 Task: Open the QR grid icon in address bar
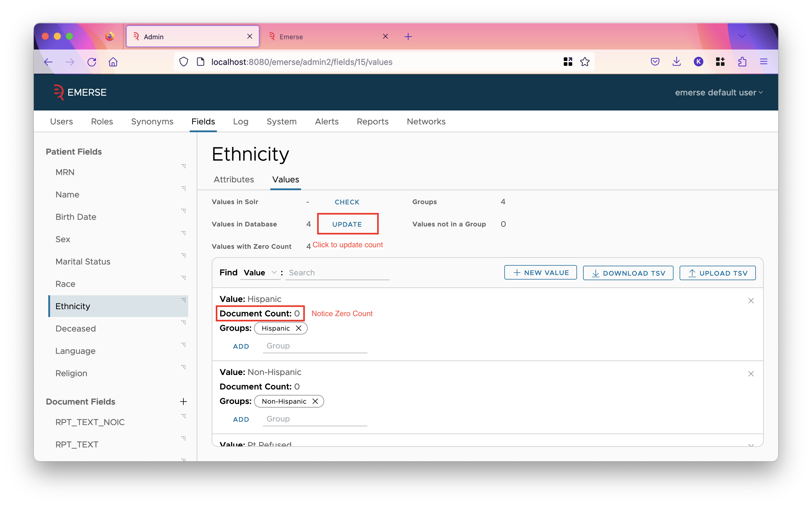point(568,62)
